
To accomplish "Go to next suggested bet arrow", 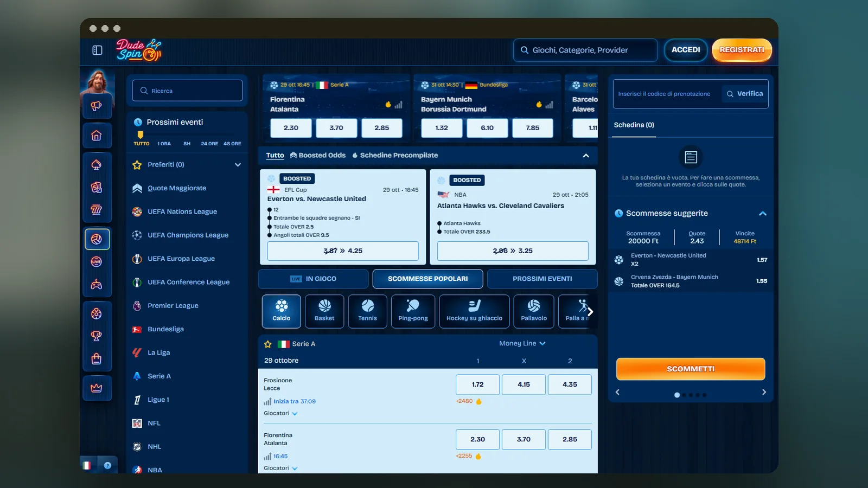I will [764, 392].
